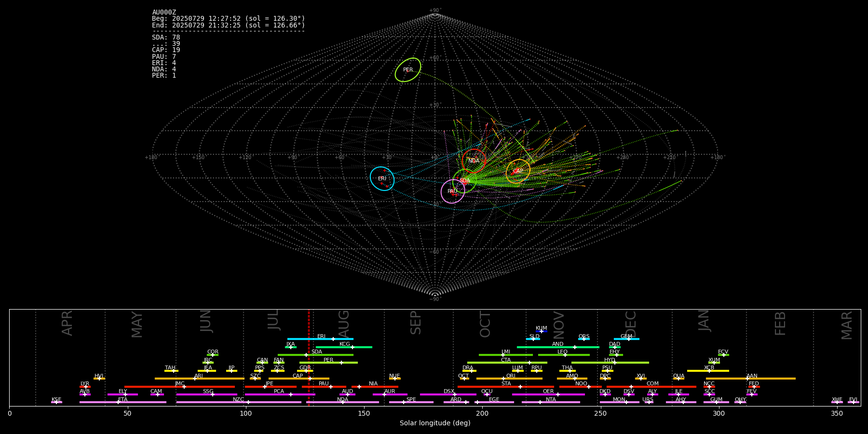The width and height of the screenshot is (868, 434).
Task: Click the AUG month label in timeline
Action: (x=344, y=324)
